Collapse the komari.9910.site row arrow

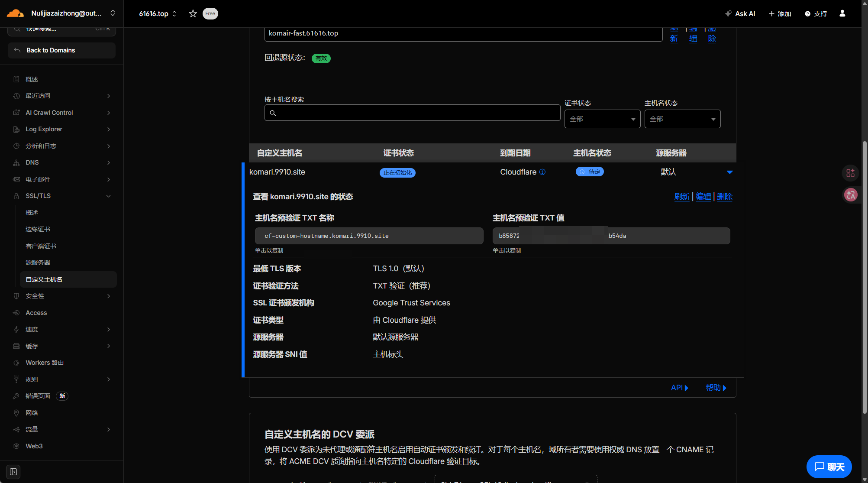(729, 172)
